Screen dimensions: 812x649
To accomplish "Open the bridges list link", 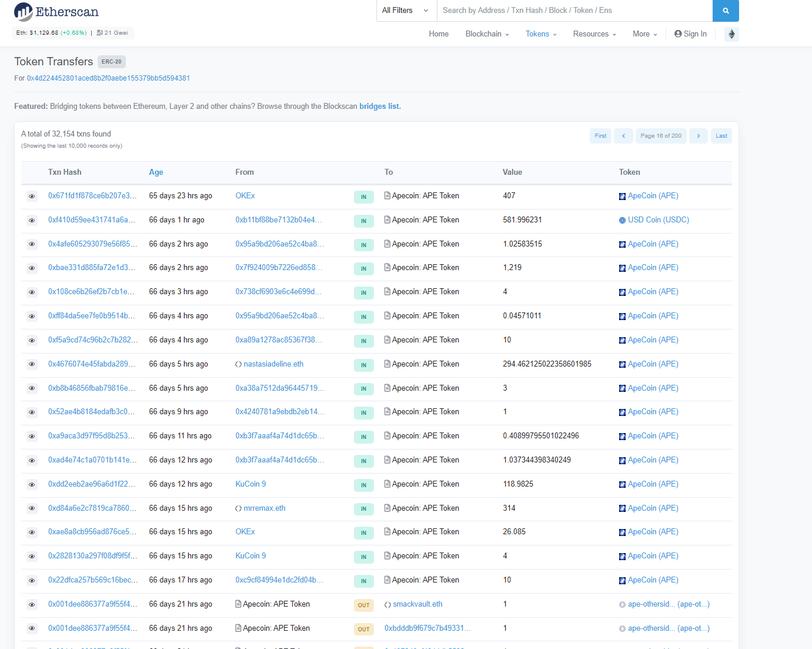I will click(x=380, y=106).
